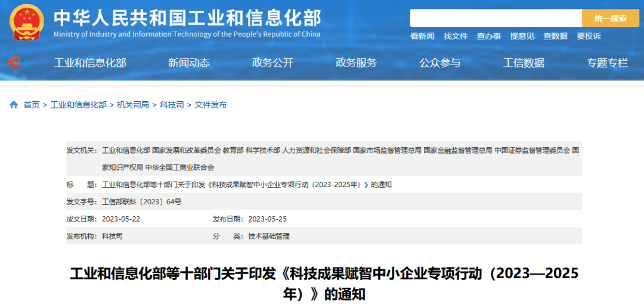Viewport: 644px width, 305px height.
Task: Click 机关司局 breadcrumb link
Action: point(133,105)
